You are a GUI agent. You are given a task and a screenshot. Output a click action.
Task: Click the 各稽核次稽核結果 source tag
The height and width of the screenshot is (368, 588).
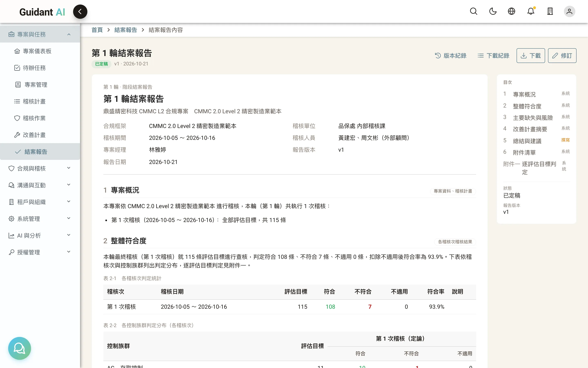tap(455, 242)
